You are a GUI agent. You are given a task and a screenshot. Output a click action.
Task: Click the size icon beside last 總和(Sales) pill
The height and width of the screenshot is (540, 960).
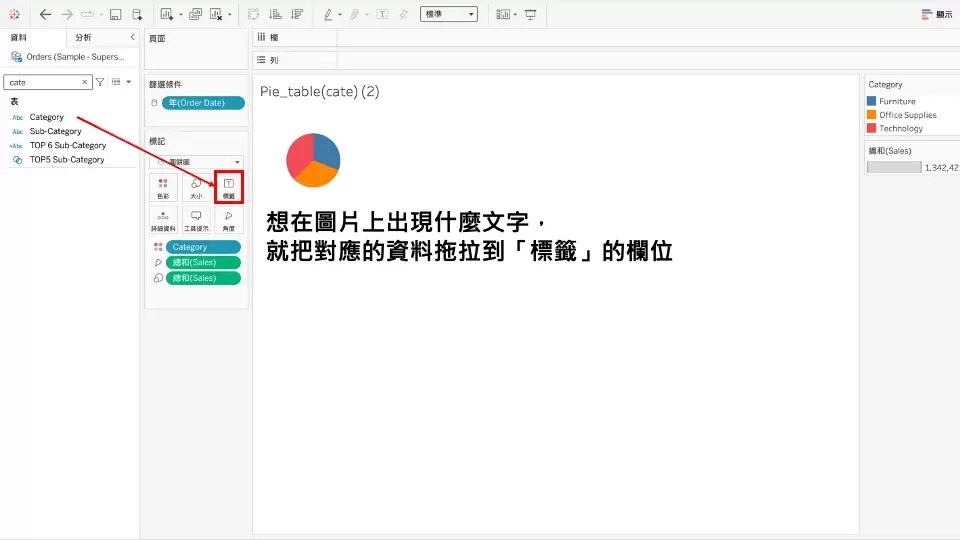tap(158, 278)
